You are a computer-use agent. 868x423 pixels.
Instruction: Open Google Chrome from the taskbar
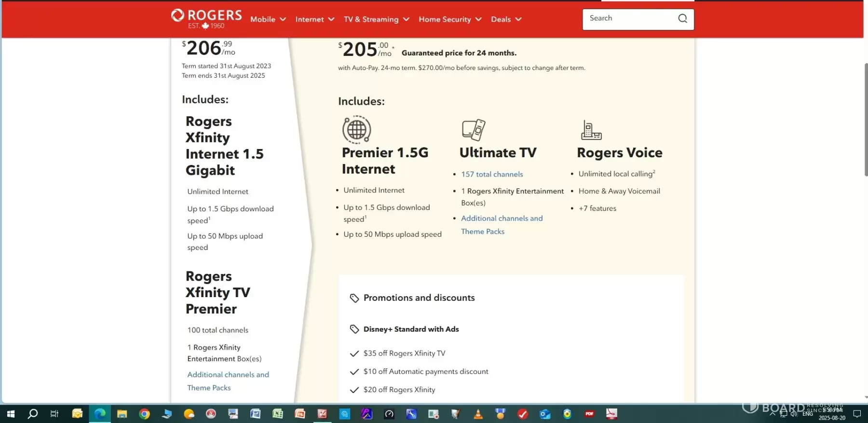click(x=144, y=414)
